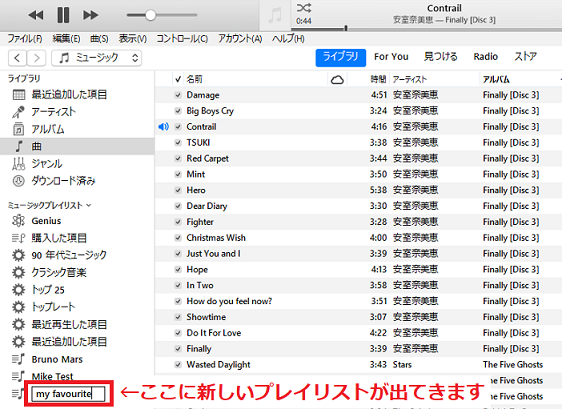Uncheck the Wasted Daylight checkbox

pos(178,365)
